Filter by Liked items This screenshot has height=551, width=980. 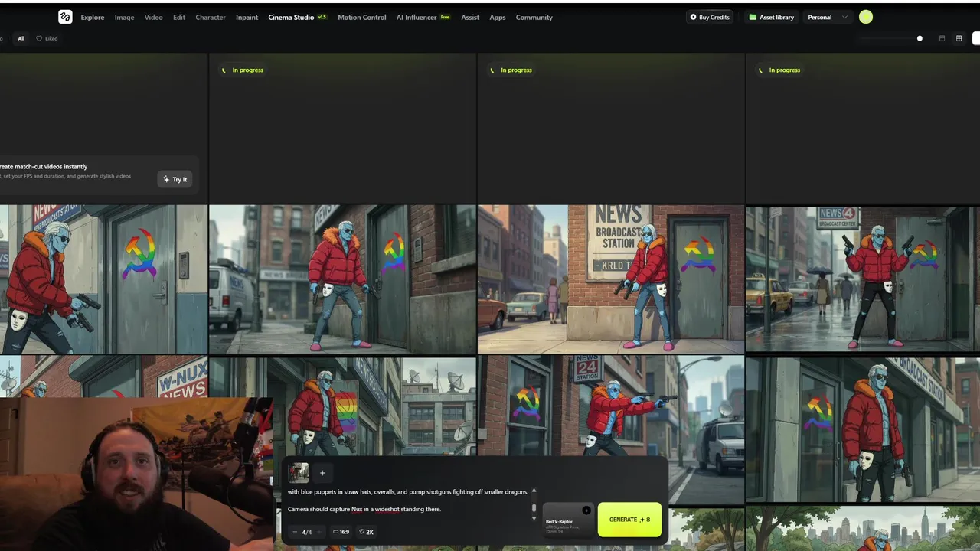47,38
